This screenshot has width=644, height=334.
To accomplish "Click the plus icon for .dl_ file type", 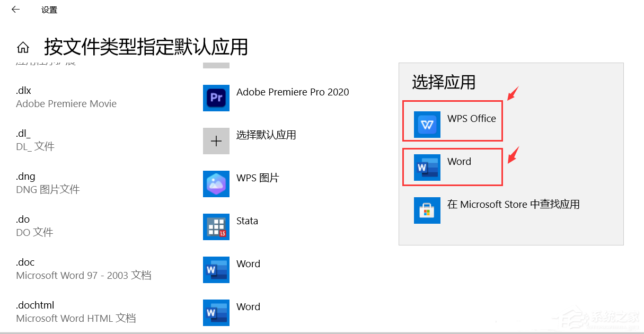I will click(x=216, y=141).
